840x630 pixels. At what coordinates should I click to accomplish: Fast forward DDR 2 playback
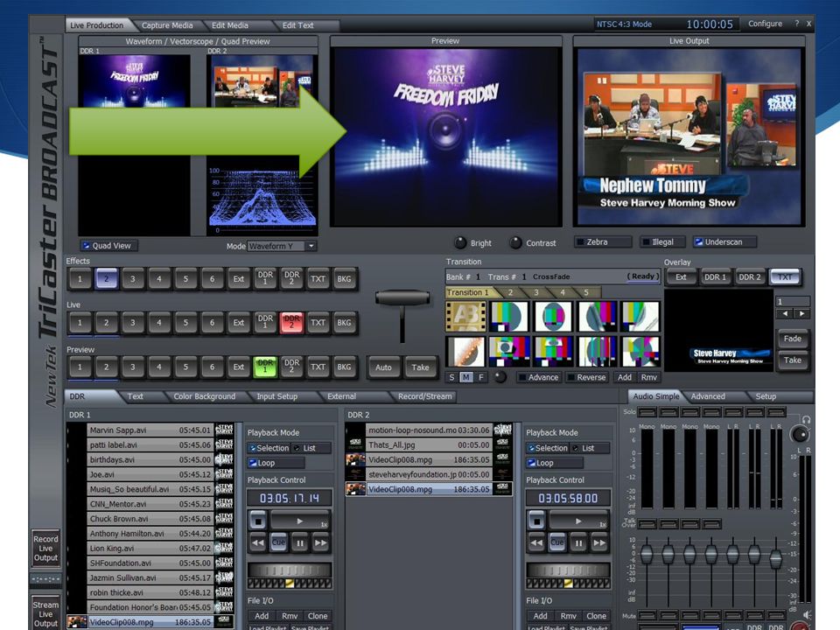pyautogui.click(x=599, y=542)
